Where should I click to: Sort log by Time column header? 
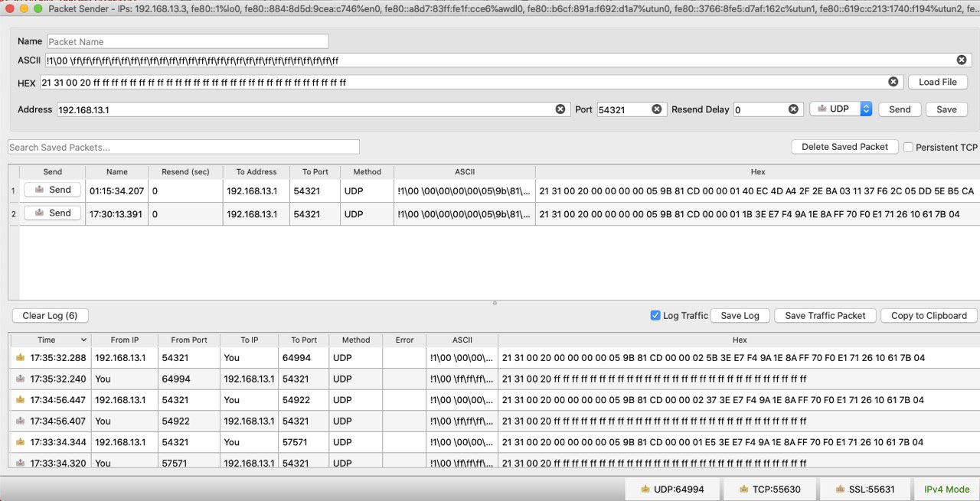[x=50, y=340]
